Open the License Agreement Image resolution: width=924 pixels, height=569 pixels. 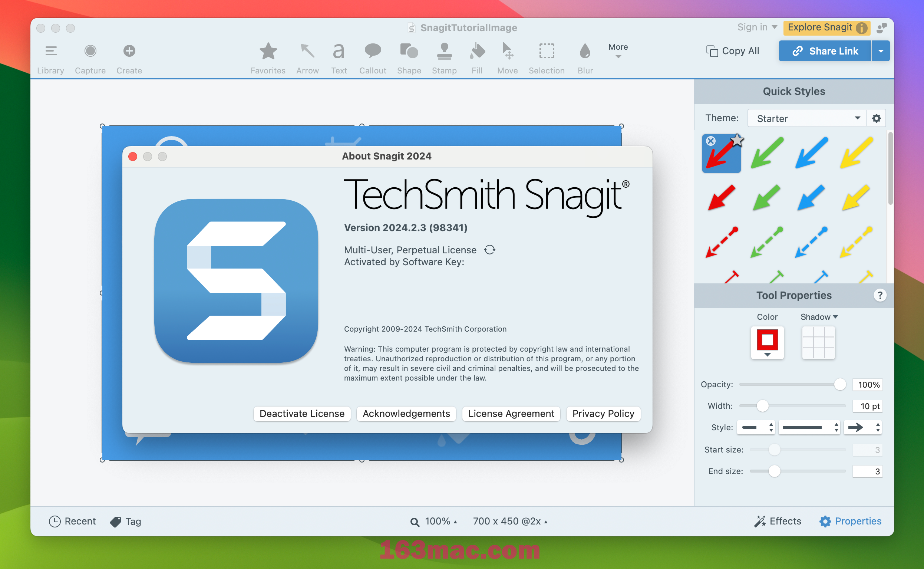click(511, 414)
